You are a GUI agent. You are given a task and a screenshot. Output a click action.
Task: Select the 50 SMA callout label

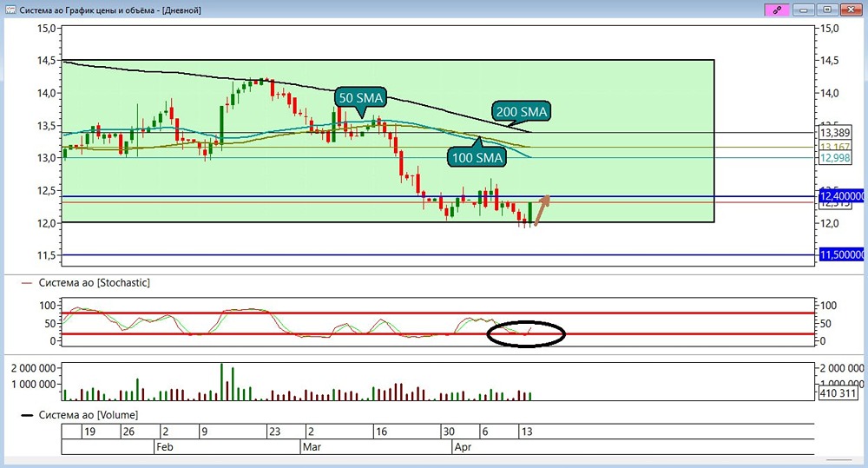point(360,98)
